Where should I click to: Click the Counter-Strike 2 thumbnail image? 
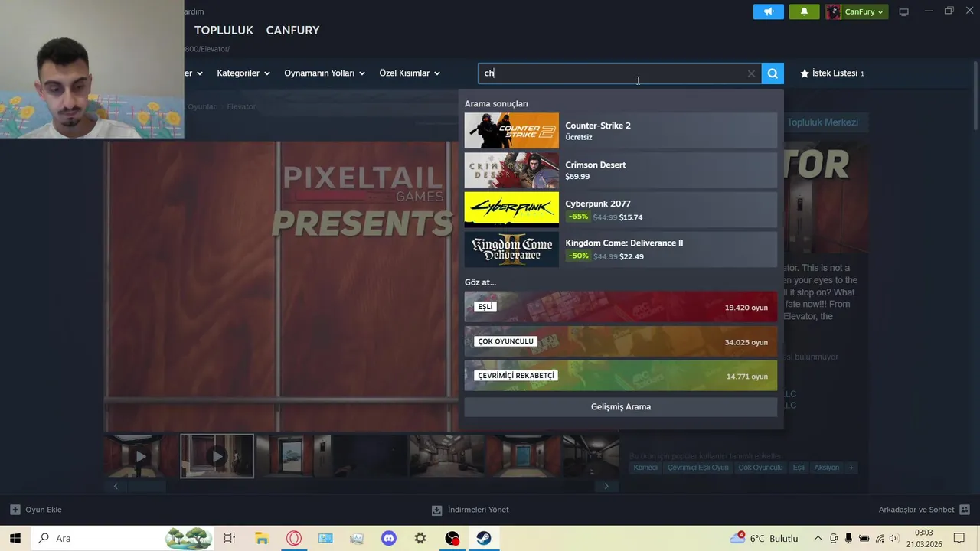[511, 131]
